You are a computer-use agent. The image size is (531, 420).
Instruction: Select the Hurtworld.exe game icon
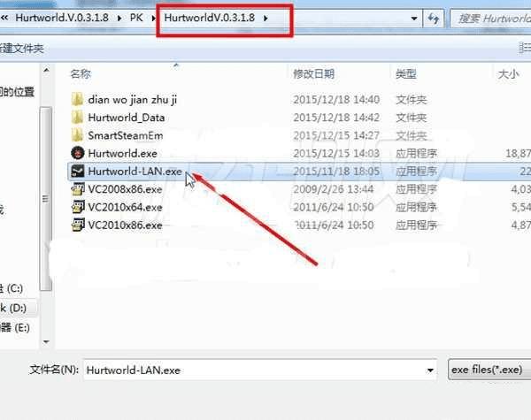pyautogui.click(x=78, y=153)
